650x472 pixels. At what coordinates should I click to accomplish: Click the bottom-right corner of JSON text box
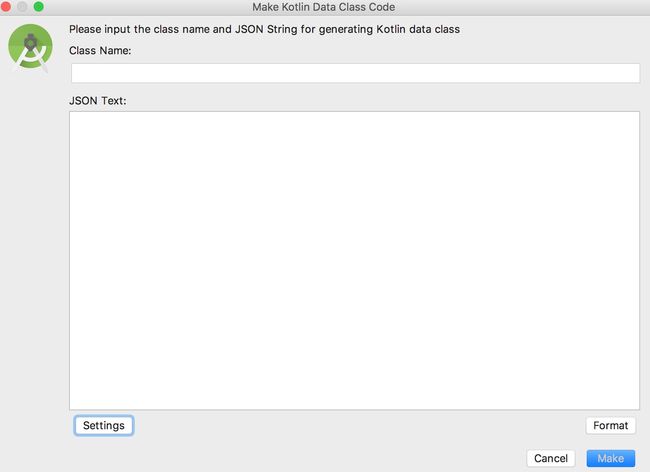click(636, 407)
